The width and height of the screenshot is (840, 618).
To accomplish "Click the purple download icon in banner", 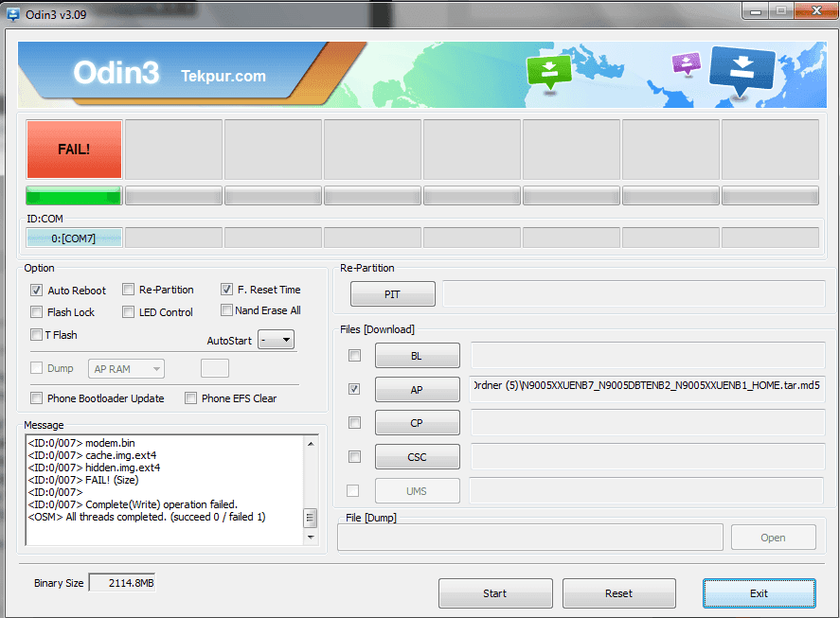I will point(687,63).
